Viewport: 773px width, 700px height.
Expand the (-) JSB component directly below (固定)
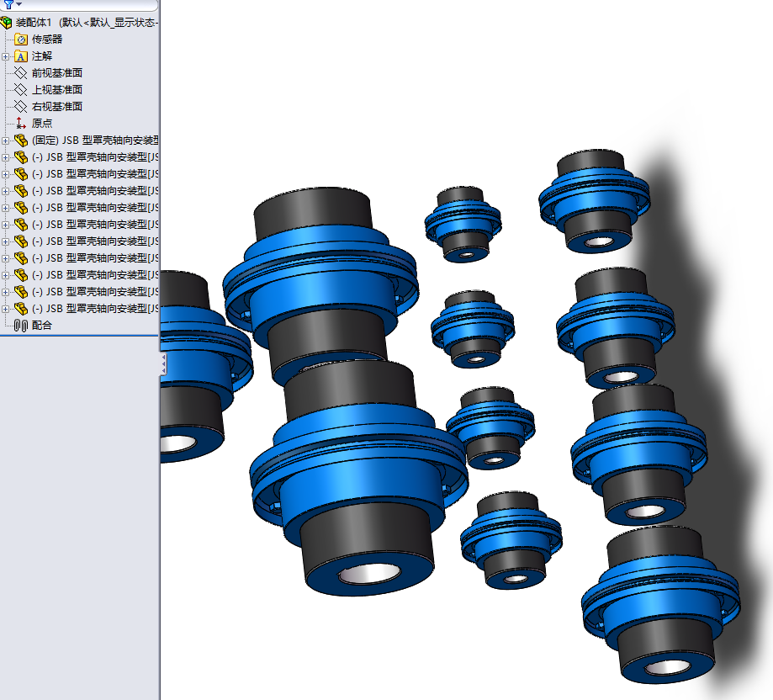pos(5,157)
